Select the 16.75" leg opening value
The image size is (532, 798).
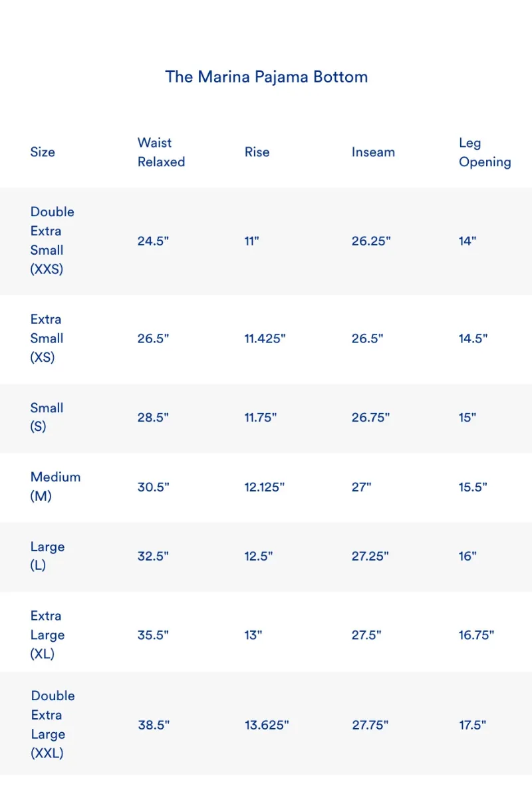point(476,635)
